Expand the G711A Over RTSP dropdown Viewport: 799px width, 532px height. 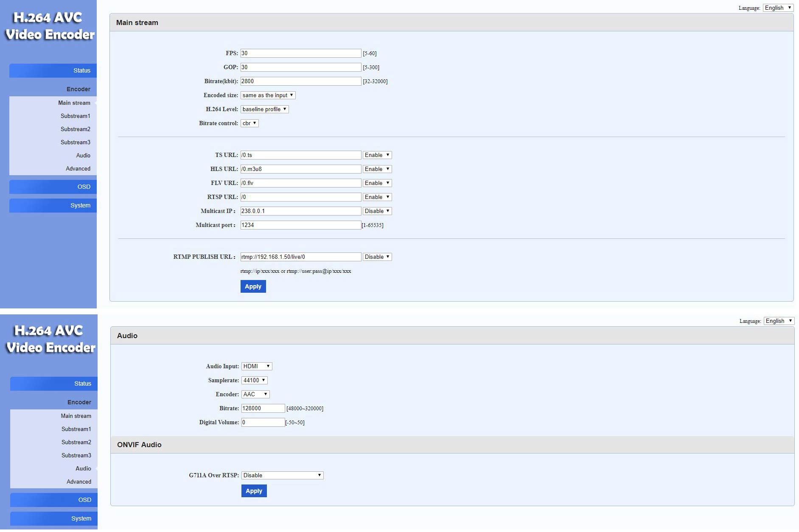(282, 475)
